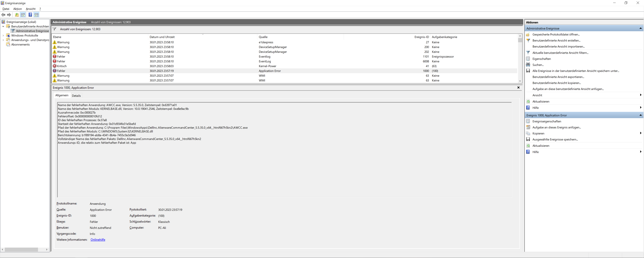Click the Up-one-level folder toolbar icon
Viewport: 644px width, 258px height.
[17, 15]
